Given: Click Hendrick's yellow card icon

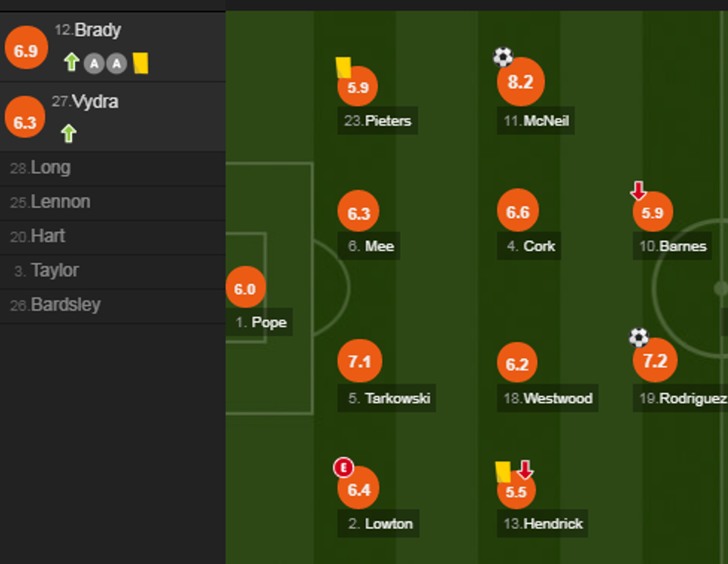Looking at the screenshot, I should [503, 472].
